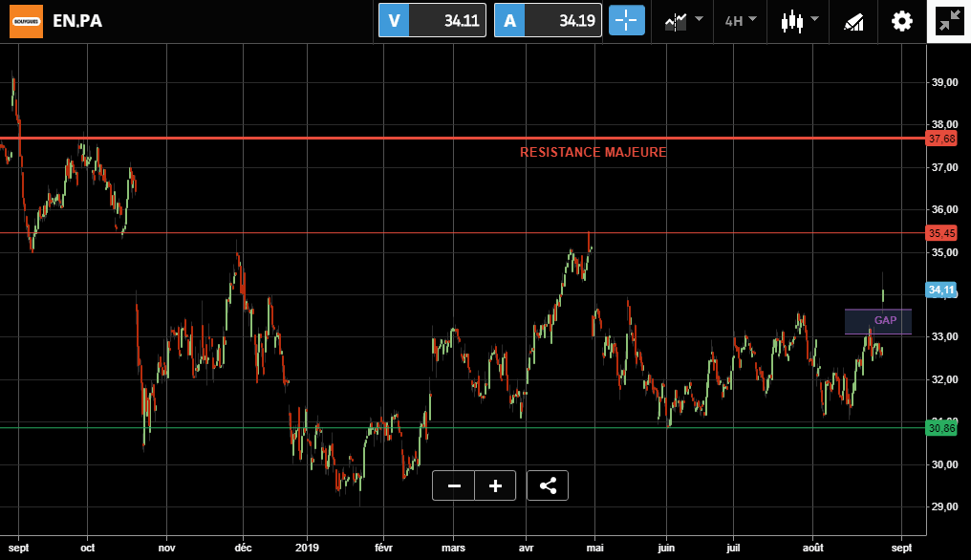Click the 33,00 price axis label
The height and width of the screenshot is (560, 971).
coord(945,337)
